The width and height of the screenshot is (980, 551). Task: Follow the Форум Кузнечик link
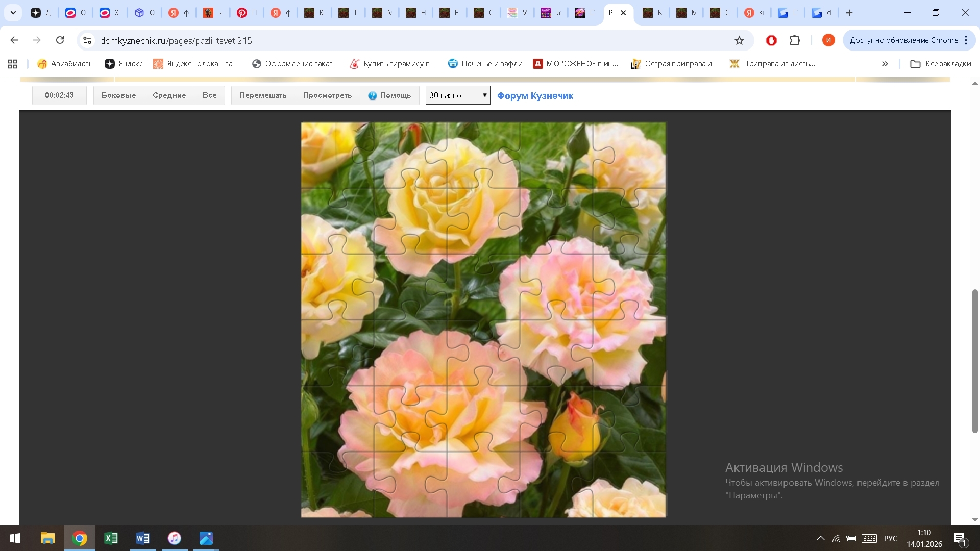pyautogui.click(x=535, y=96)
